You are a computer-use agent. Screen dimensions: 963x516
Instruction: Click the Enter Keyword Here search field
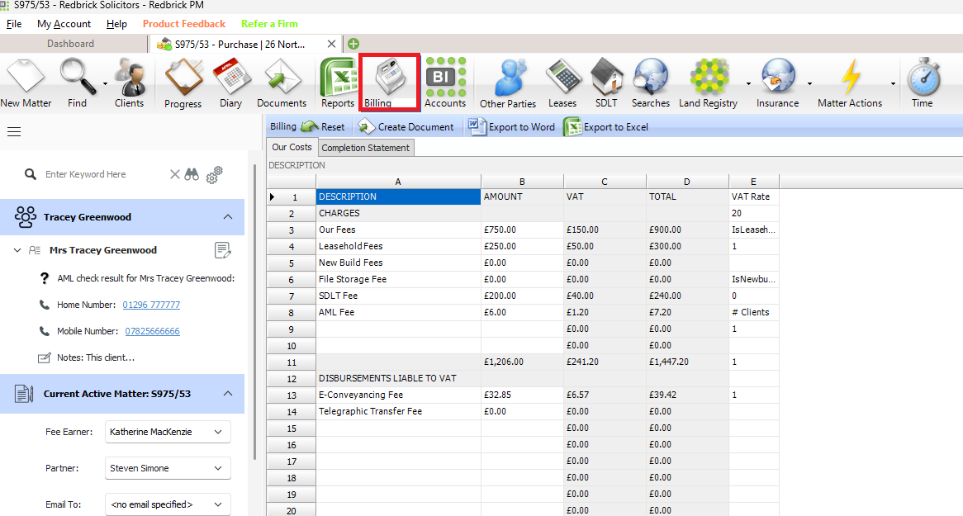point(100,174)
